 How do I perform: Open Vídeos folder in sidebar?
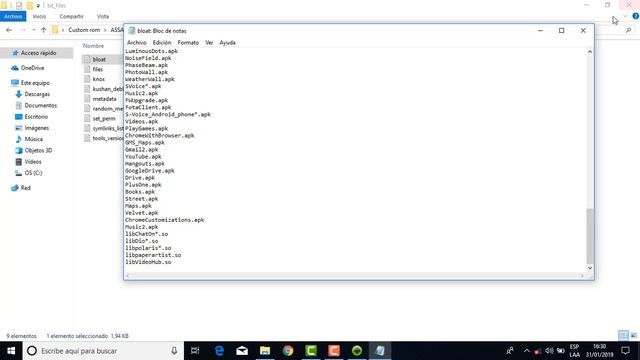pos(33,162)
